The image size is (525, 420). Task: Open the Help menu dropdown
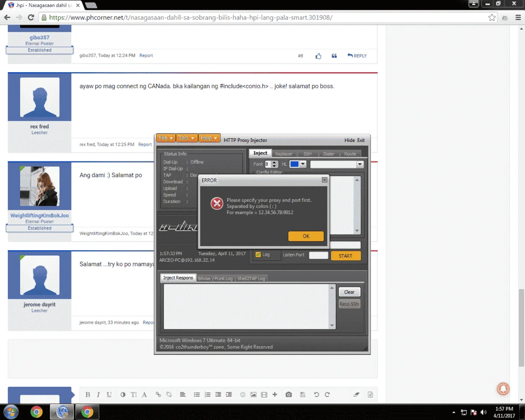(210, 138)
